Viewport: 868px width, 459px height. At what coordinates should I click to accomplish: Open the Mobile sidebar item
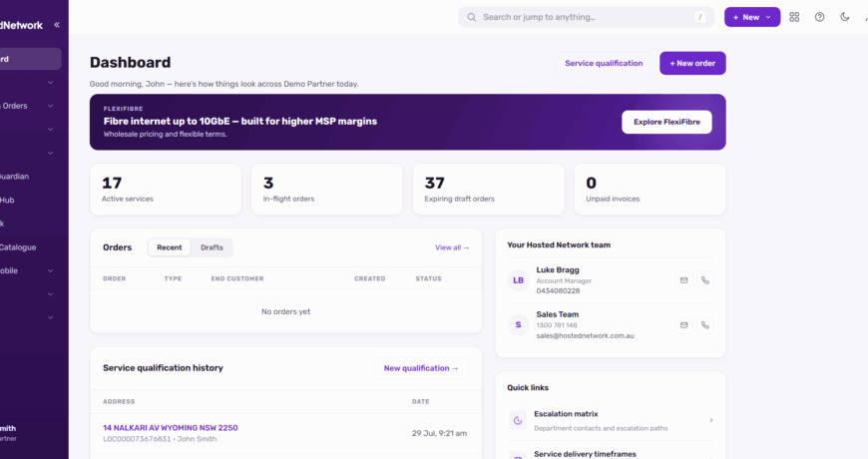click(9, 270)
